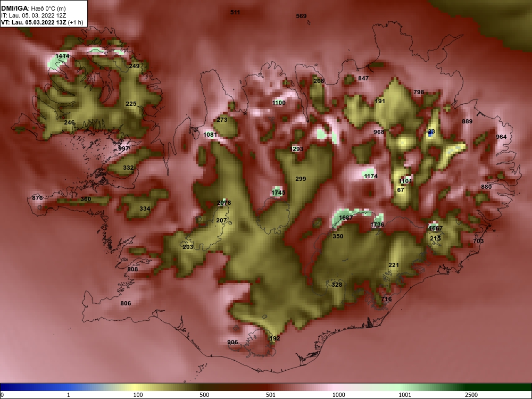Click the 360 value label

(x=86, y=199)
